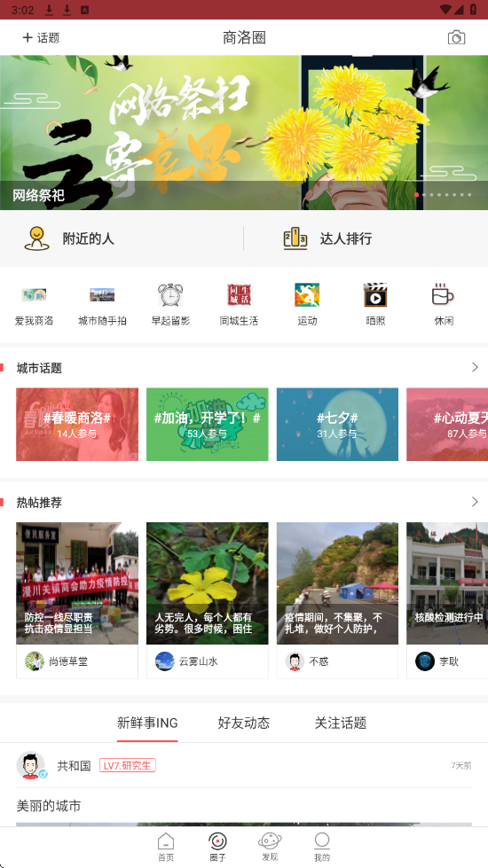
Task: View author 云雾山水's avatar
Action: [x=164, y=661]
